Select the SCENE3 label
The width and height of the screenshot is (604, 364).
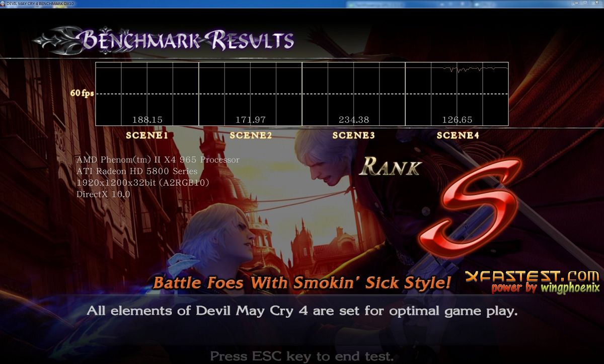click(x=354, y=135)
